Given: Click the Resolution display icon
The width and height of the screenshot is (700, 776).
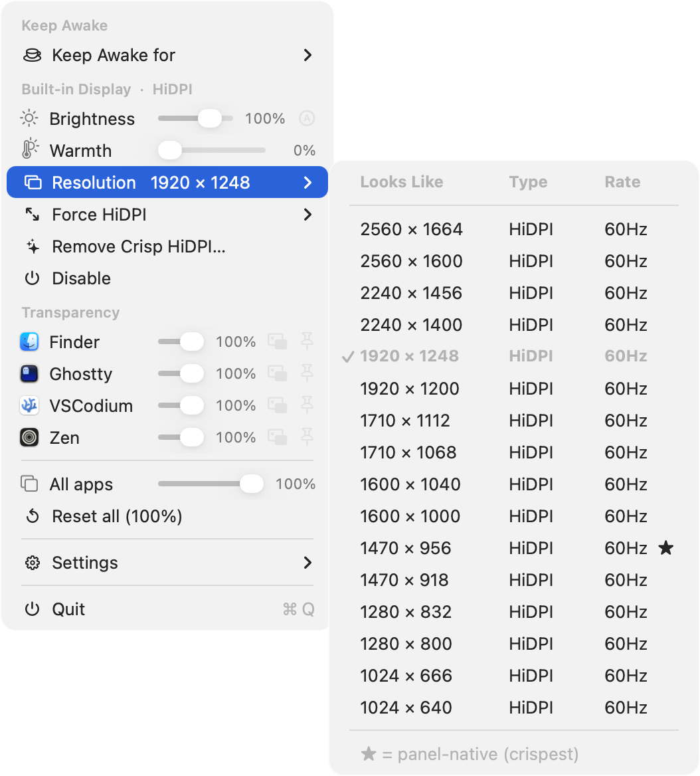Looking at the screenshot, I should pos(33,182).
